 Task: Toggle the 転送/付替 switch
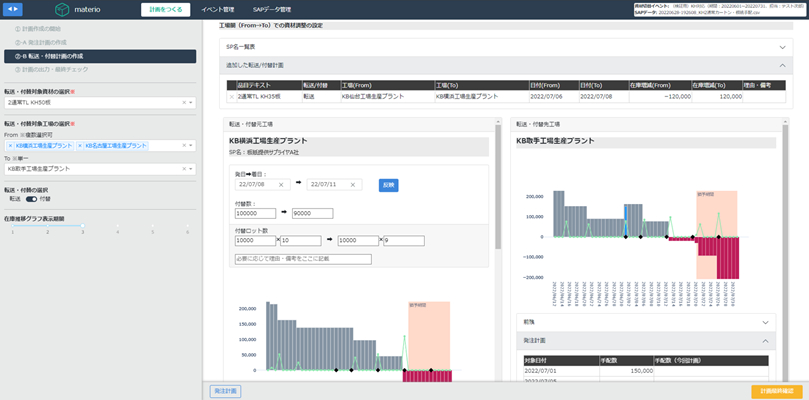click(x=31, y=199)
